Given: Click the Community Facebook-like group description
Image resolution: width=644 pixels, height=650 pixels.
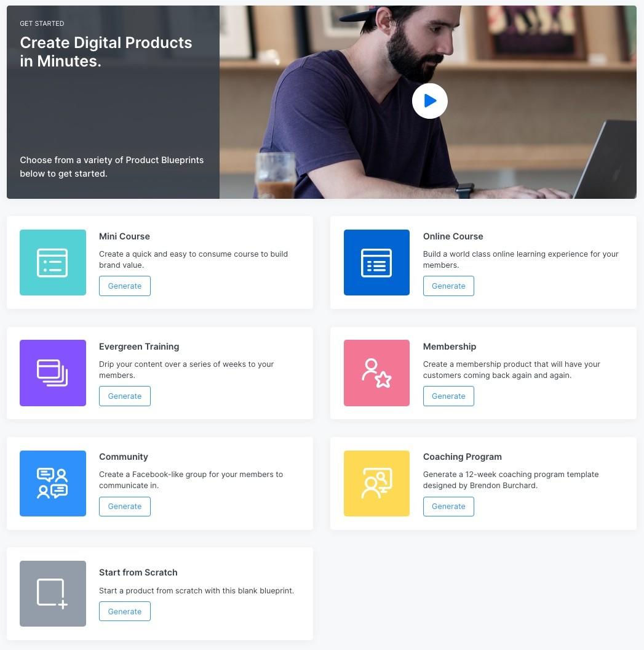Looking at the screenshot, I should [x=191, y=480].
